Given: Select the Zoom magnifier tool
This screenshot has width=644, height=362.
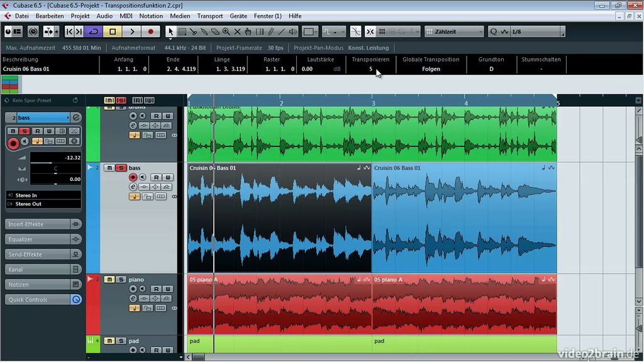Looking at the screenshot, I should (226, 31).
